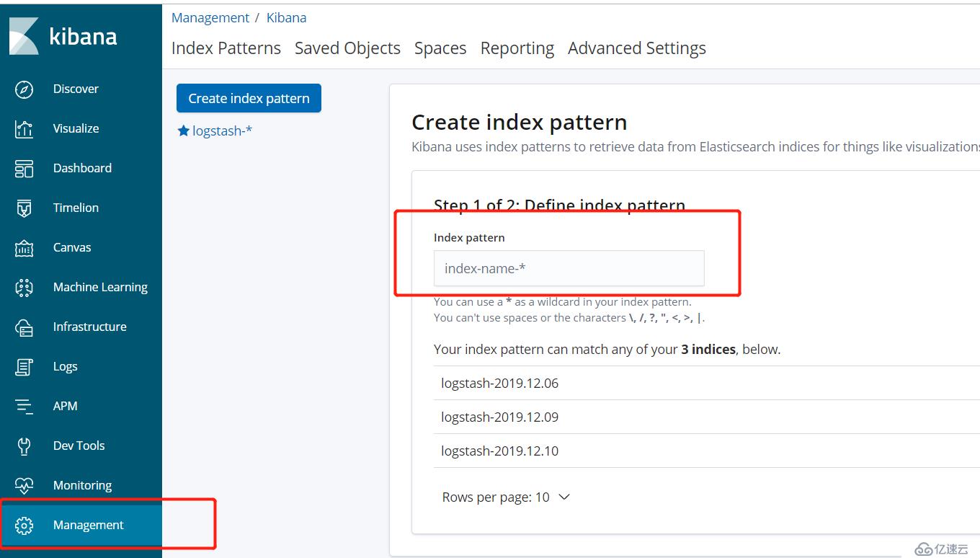Open Machine Learning section
The width and height of the screenshot is (980, 558).
coord(100,287)
